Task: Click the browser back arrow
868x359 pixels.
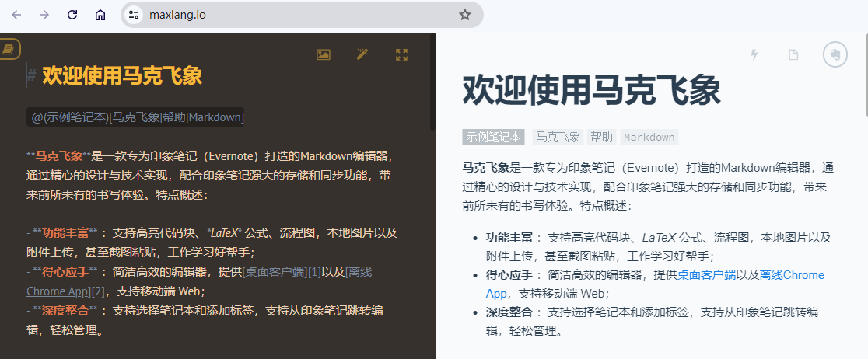Action: click(x=16, y=15)
